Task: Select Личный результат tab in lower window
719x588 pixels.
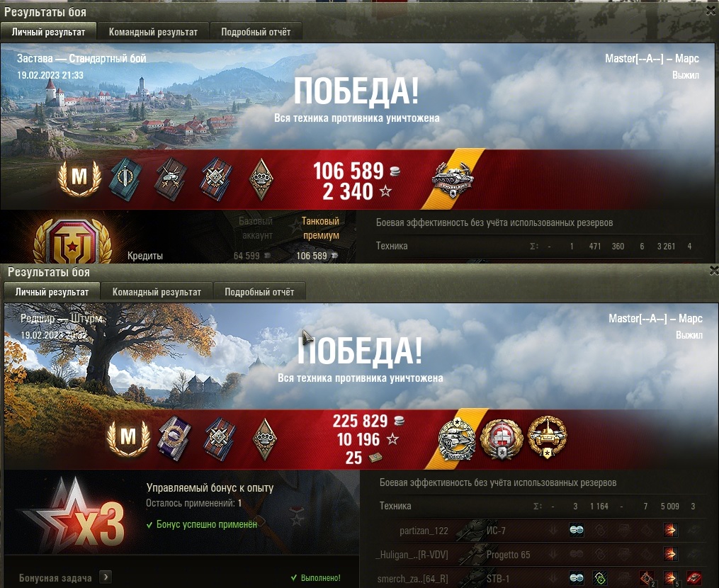Action: (52, 292)
